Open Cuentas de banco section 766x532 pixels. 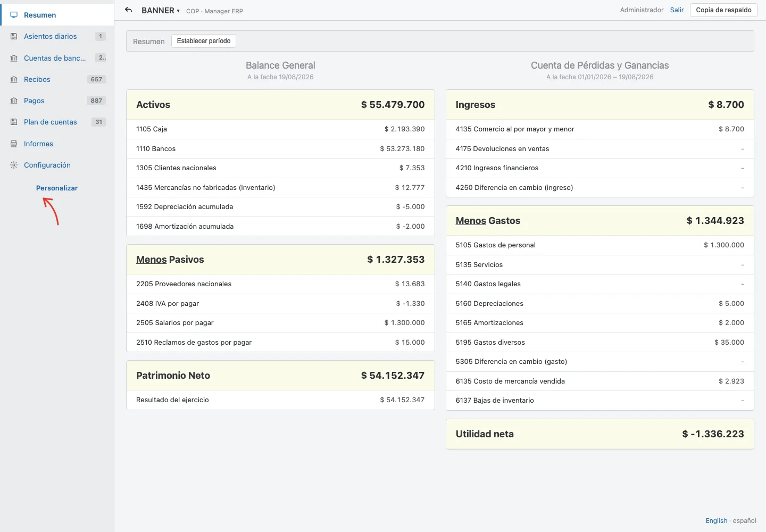click(57, 58)
